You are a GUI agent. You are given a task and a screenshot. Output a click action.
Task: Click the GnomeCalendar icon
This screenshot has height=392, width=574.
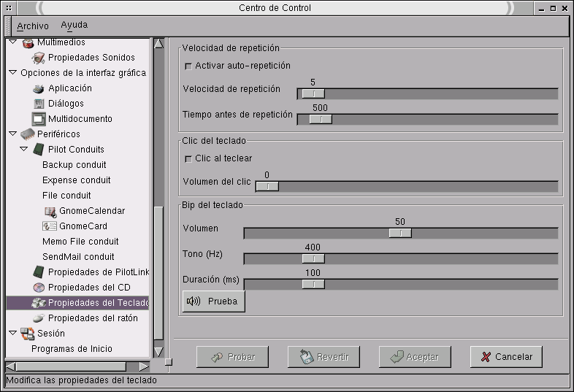(x=50, y=212)
